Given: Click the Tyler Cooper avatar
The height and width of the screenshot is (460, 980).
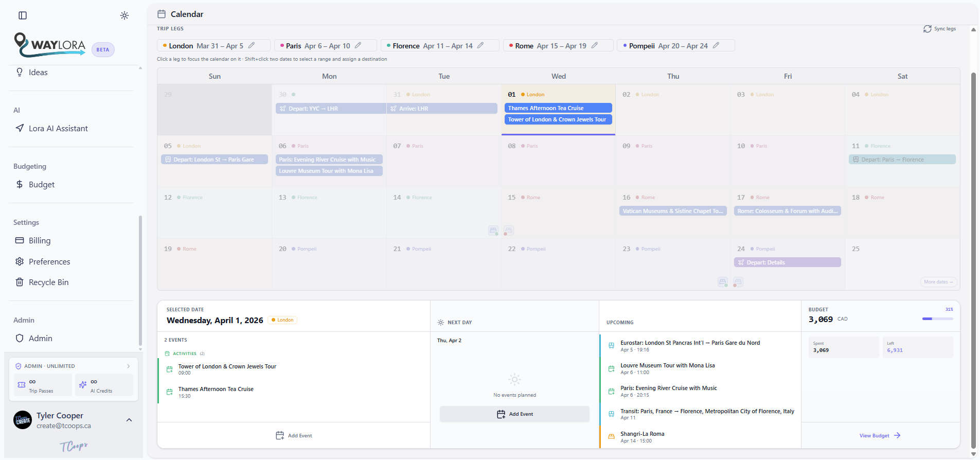Looking at the screenshot, I should click(23, 420).
